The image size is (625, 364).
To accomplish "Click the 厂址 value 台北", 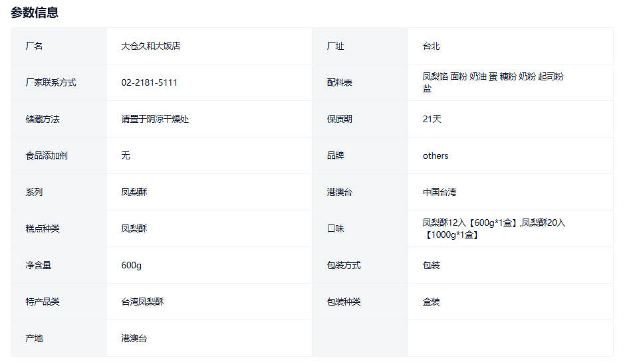I will pyautogui.click(x=431, y=46).
